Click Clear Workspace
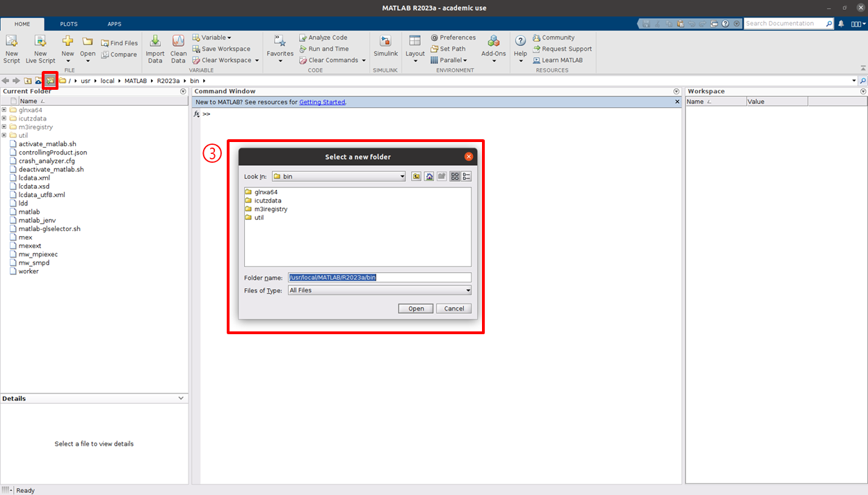 (222, 60)
